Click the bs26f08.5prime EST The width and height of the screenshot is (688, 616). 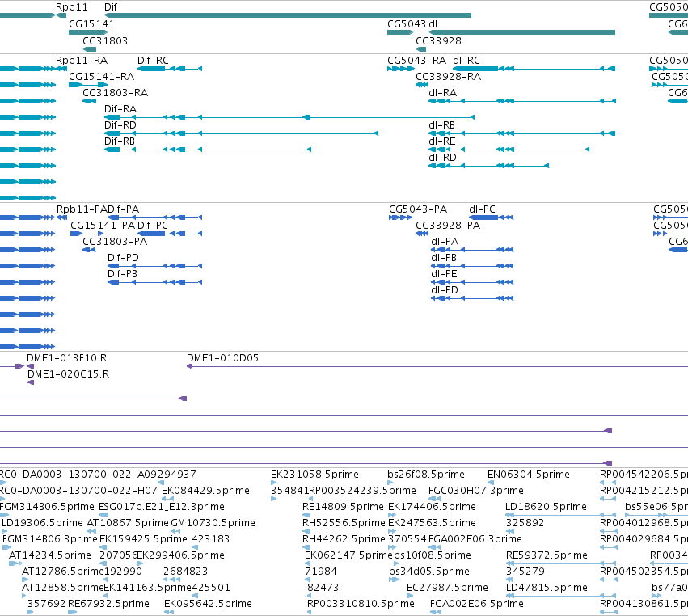(390, 483)
